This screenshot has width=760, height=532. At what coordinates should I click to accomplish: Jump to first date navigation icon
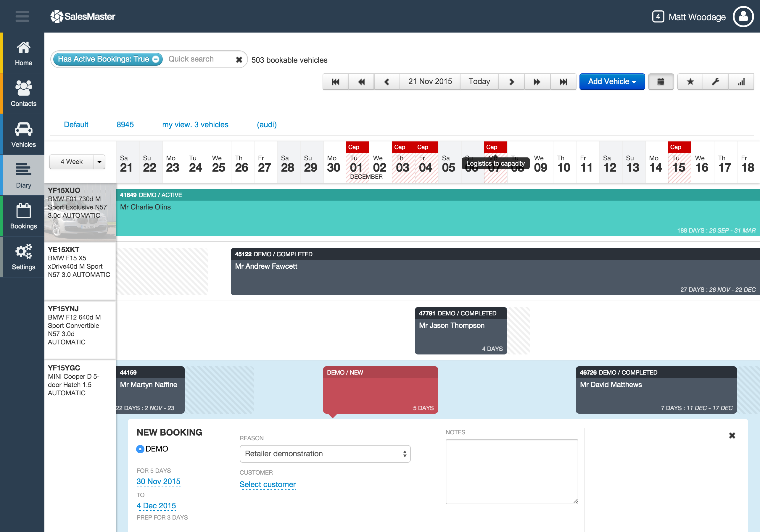[335, 82]
